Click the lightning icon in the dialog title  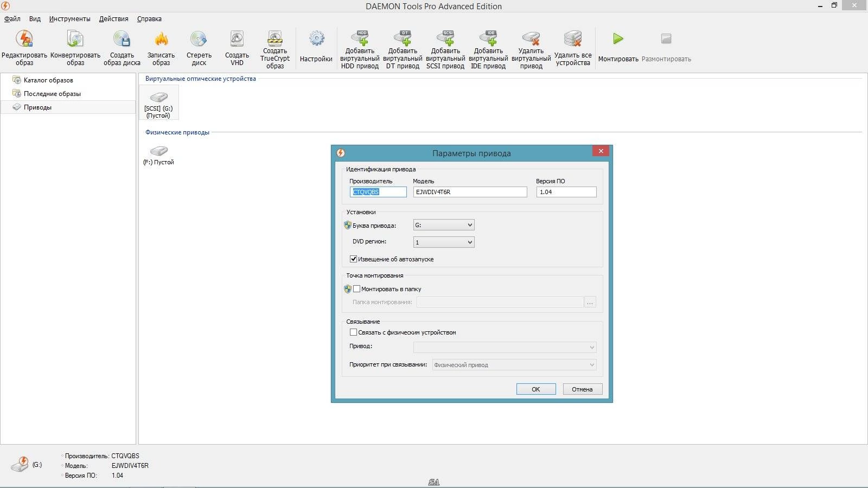coord(341,153)
